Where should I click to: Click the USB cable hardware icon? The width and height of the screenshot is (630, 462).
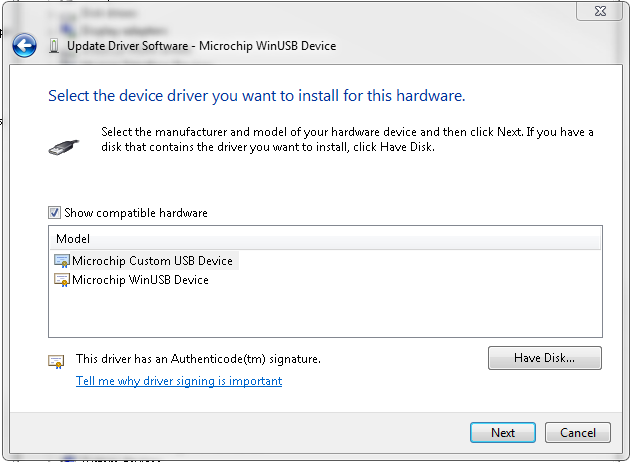coord(63,146)
